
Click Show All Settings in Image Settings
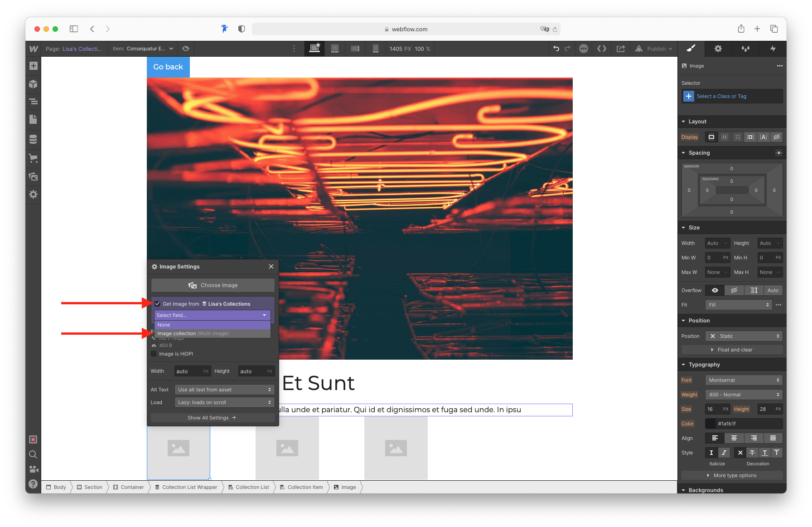[211, 417]
